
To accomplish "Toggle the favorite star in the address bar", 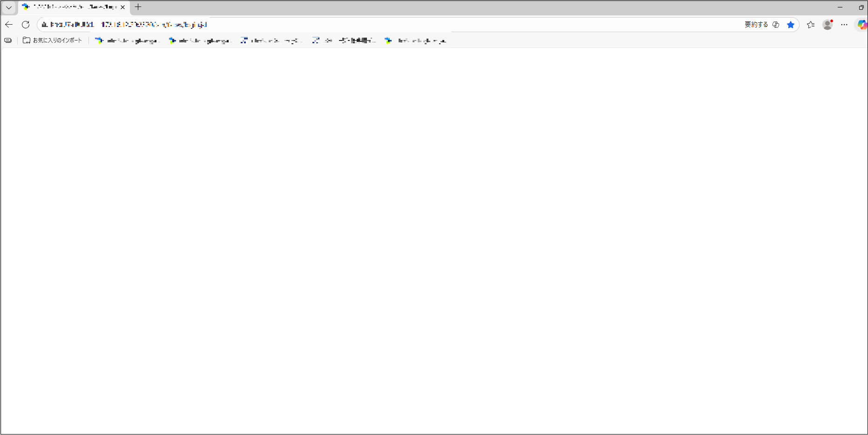I will (791, 25).
